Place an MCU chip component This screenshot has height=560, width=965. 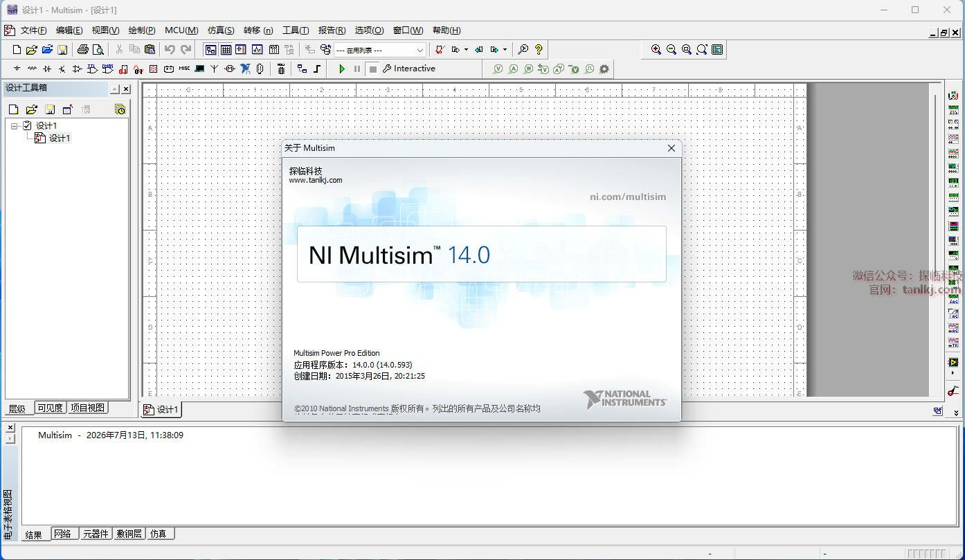coord(280,69)
